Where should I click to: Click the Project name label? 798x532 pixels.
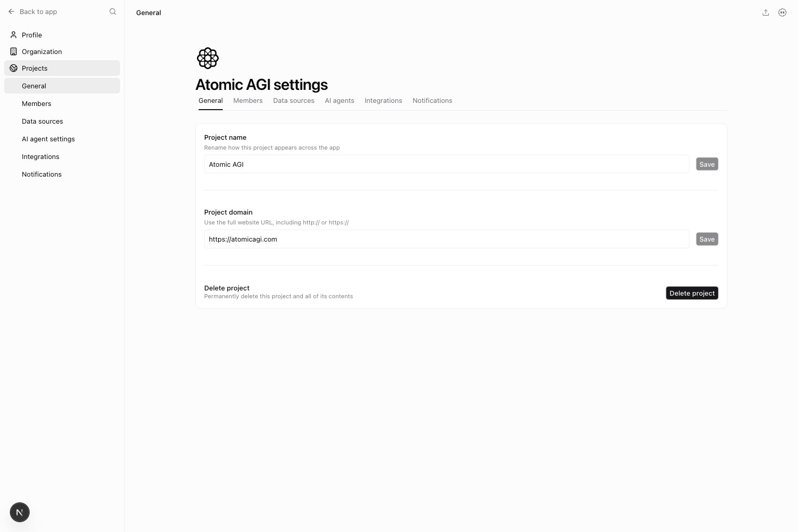point(225,137)
